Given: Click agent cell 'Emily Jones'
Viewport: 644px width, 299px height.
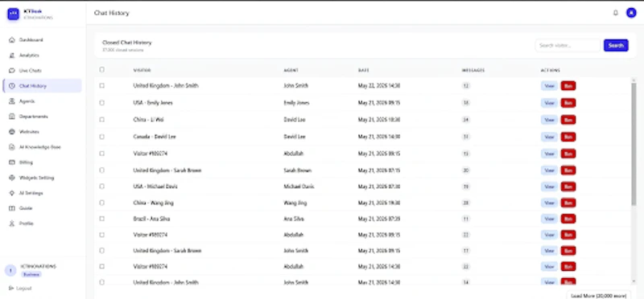Looking at the screenshot, I should pyautogui.click(x=296, y=103).
